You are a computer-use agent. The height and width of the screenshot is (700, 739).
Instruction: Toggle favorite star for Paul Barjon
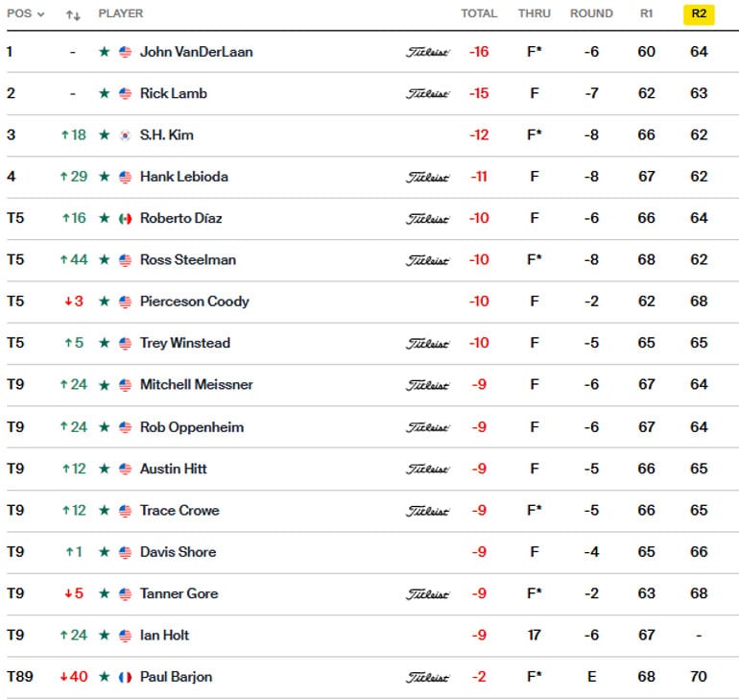(105, 677)
